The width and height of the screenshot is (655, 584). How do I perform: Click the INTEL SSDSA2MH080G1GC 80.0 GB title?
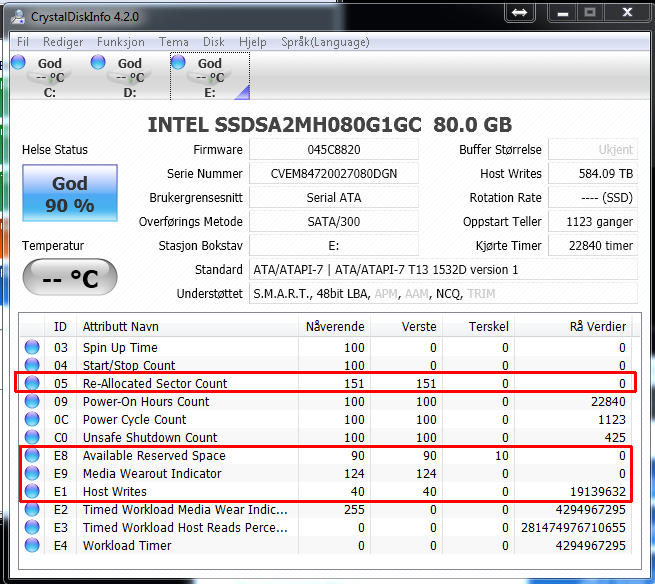(330, 124)
